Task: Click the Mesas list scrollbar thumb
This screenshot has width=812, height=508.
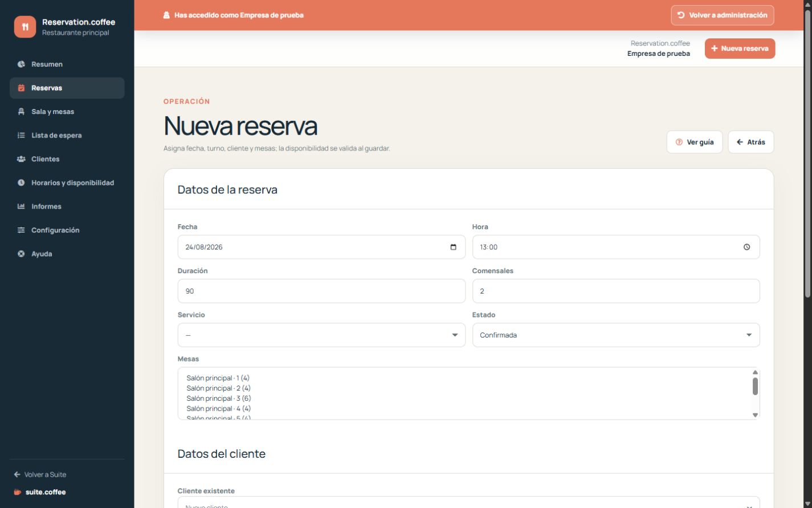Action: pyautogui.click(x=756, y=387)
